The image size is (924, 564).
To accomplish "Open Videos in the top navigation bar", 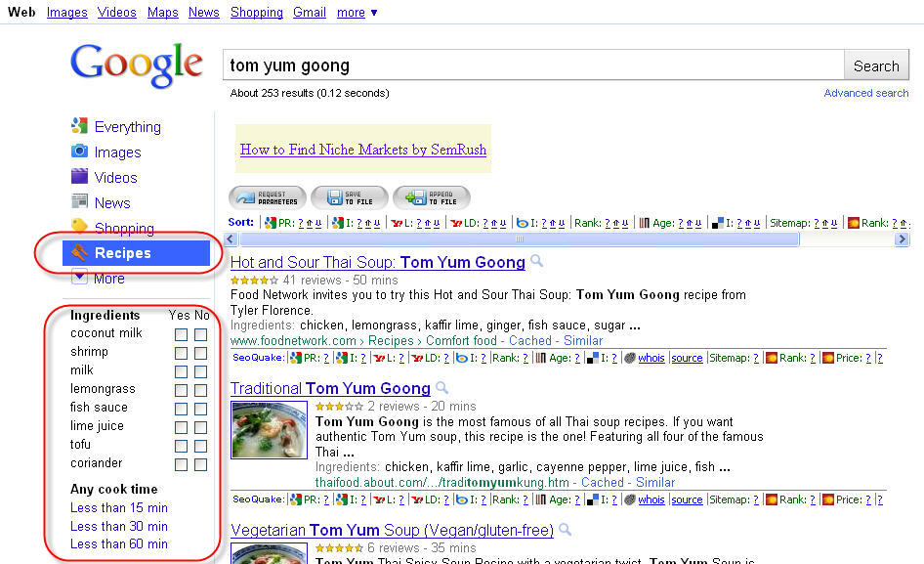I will pyautogui.click(x=116, y=12).
